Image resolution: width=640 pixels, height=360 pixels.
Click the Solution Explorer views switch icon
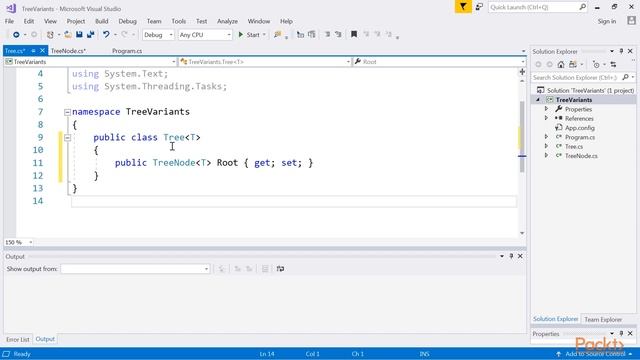click(x=573, y=64)
